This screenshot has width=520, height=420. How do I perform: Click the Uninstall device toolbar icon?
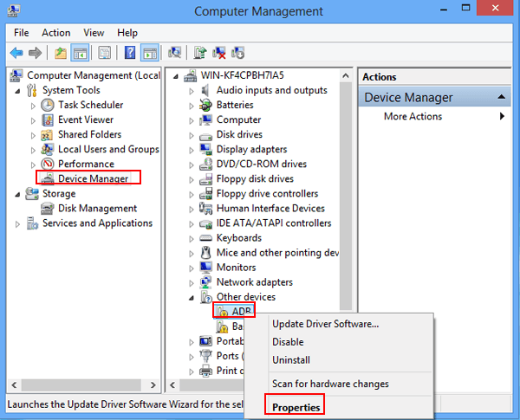pyautogui.click(x=219, y=53)
